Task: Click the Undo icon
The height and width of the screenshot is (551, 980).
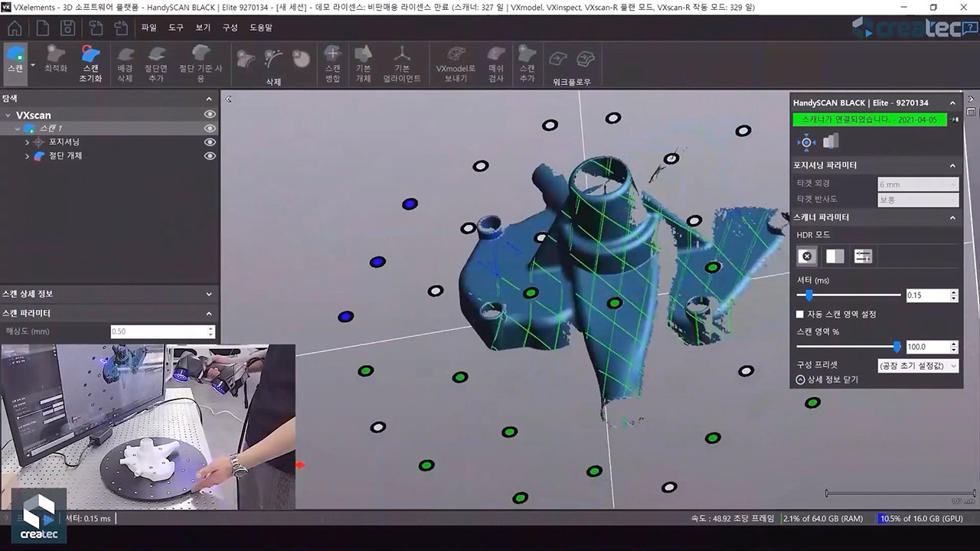Action: click(96, 28)
